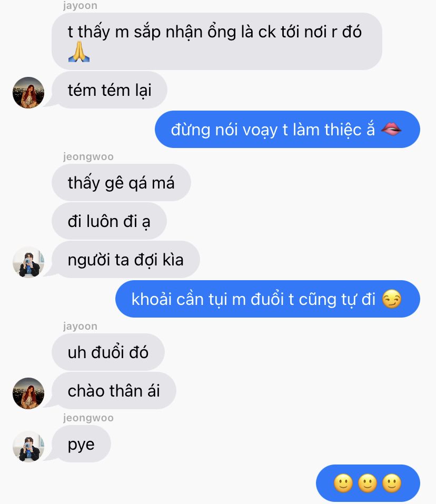The image size is (436, 504).
Task: Click jayoon's avatar beside 'tém tém lại'
Action: click(x=28, y=93)
